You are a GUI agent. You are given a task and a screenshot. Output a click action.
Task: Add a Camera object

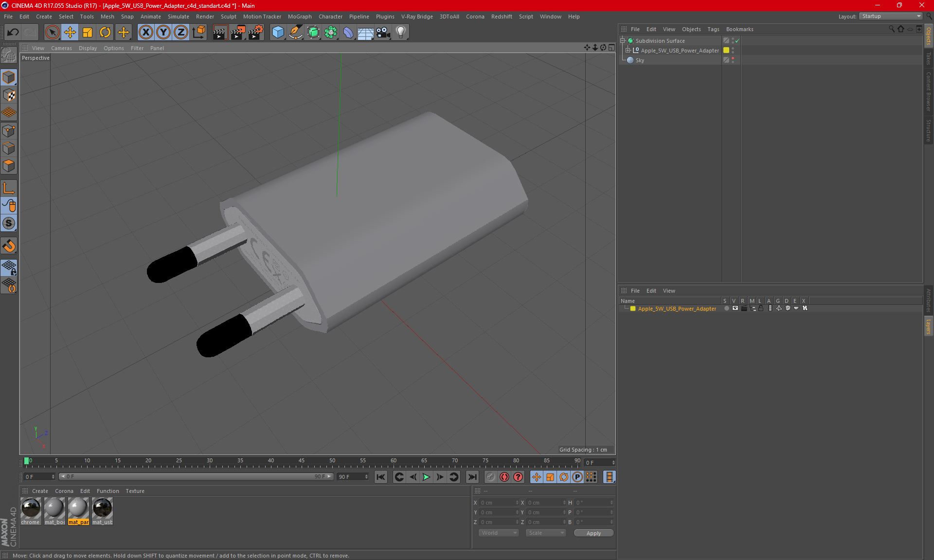383,33
